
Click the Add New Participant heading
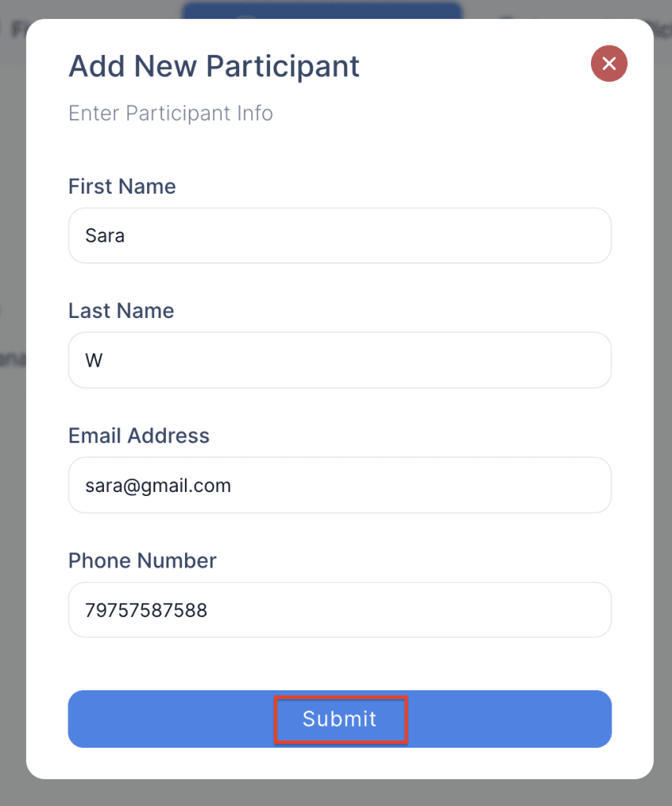214,66
